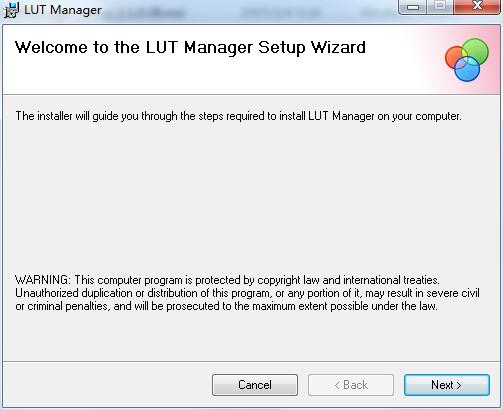Image resolution: width=503 pixels, height=410 pixels.
Task: Open the installer system menu icon
Action: click(x=11, y=10)
